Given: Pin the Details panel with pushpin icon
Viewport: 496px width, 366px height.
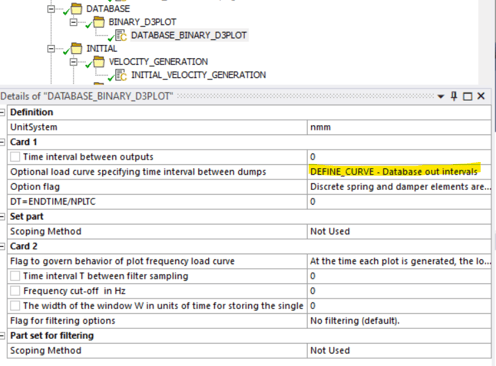Looking at the screenshot, I should (454, 96).
